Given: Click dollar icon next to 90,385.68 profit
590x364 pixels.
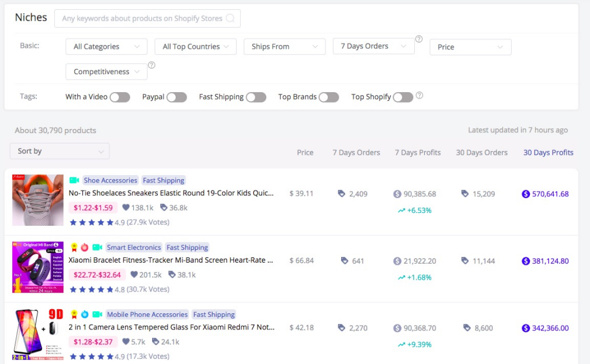Looking at the screenshot, I should (398, 194).
